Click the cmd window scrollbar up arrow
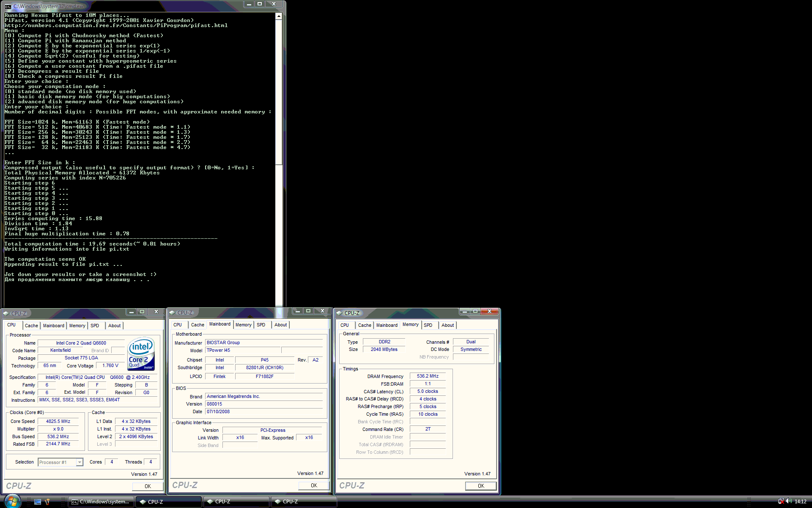Image resolution: width=812 pixels, height=508 pixels. click(279, 16)
